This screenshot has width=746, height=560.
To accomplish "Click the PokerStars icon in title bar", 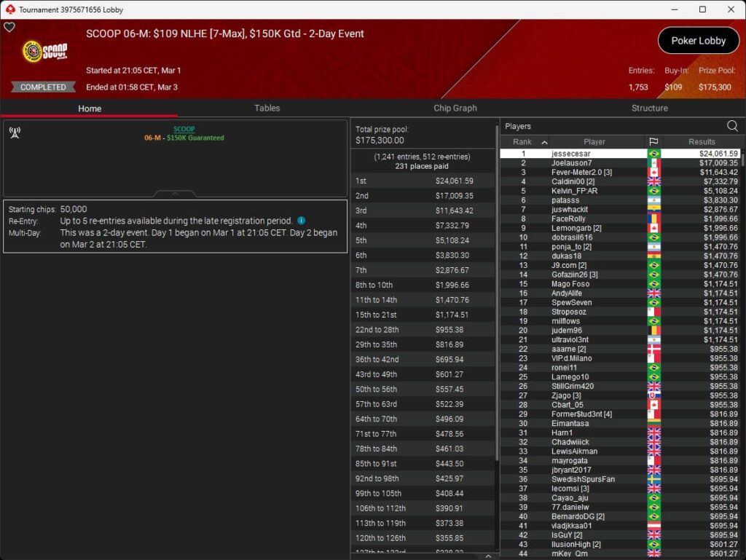I will [x=9, y=9].
